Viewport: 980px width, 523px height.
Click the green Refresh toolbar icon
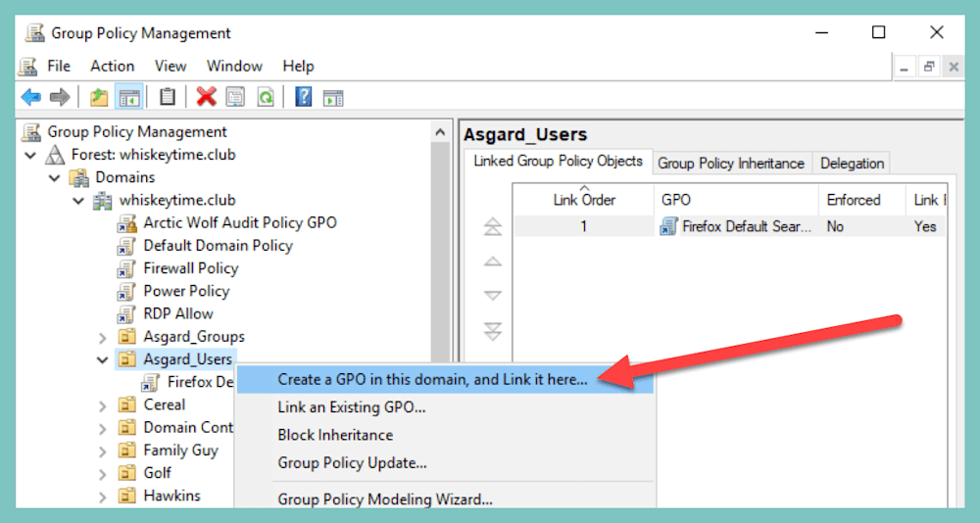point(266,97)
